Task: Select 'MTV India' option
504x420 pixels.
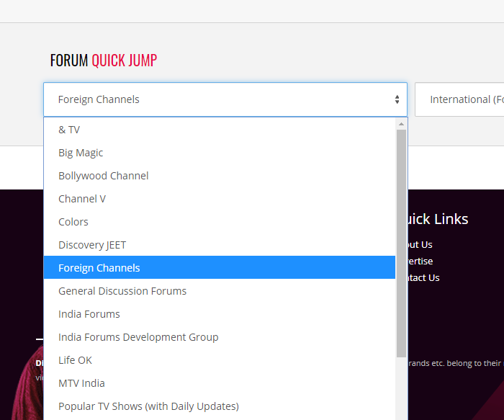Action: click(x=220, y=383)
